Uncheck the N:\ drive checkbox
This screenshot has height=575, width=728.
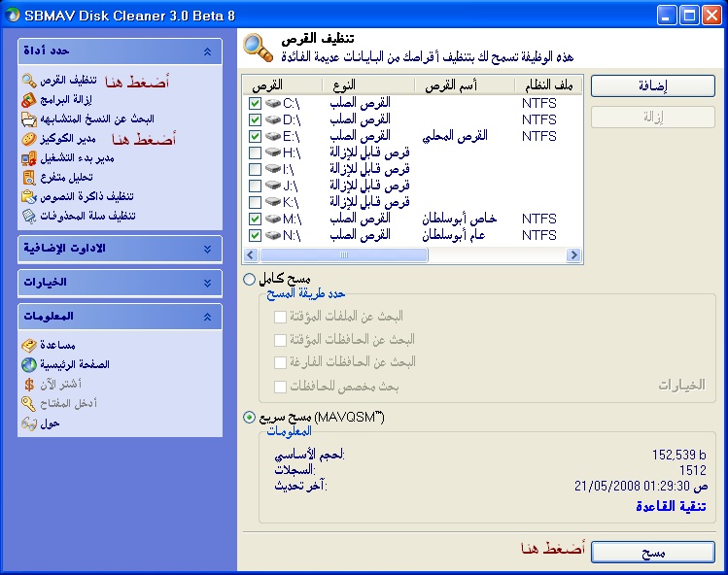(255, 235)
